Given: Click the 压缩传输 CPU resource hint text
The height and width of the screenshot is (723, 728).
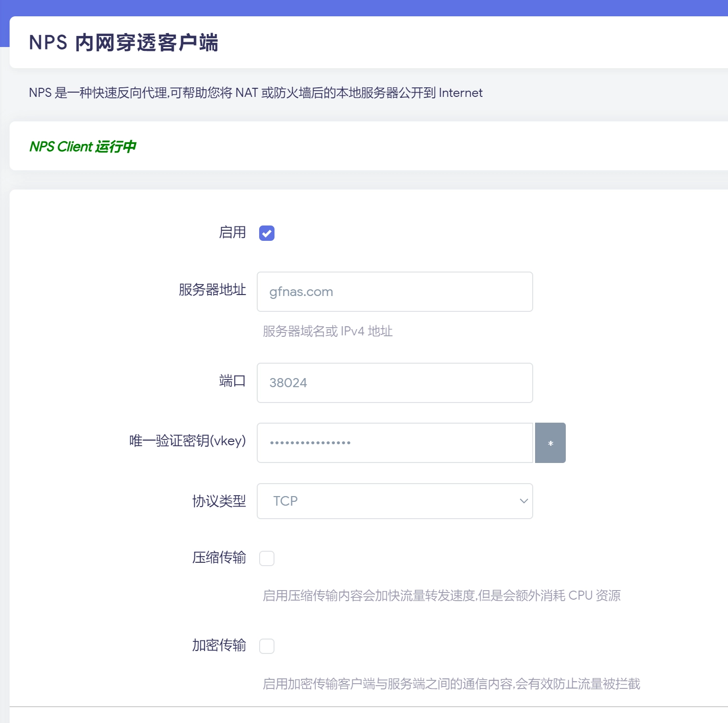Looking at the screenshot, I should pos(442,595).
